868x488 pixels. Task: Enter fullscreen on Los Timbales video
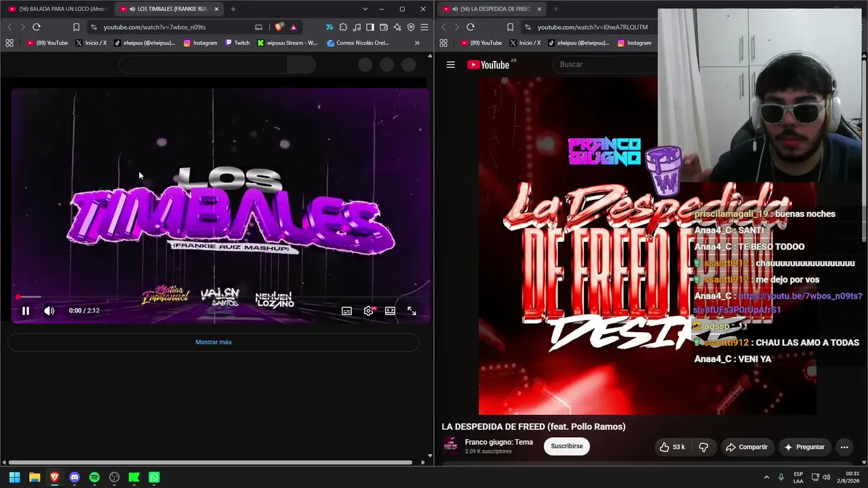(x=412, y=310)
